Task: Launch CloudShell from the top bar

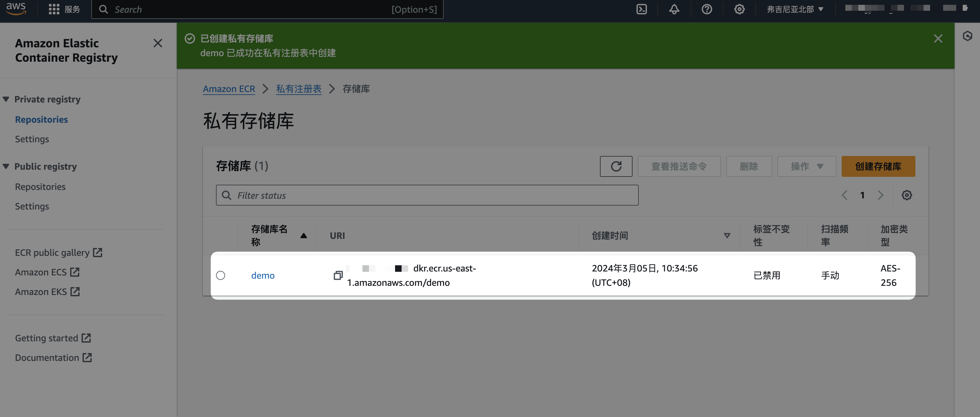Action: (x=641, y=9)
